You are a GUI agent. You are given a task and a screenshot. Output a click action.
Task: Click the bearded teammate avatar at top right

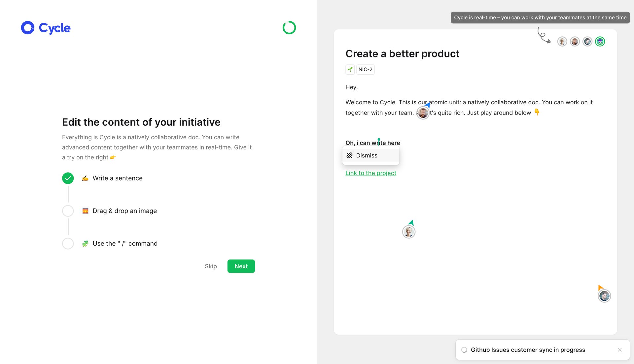click(x=575, y=42)
